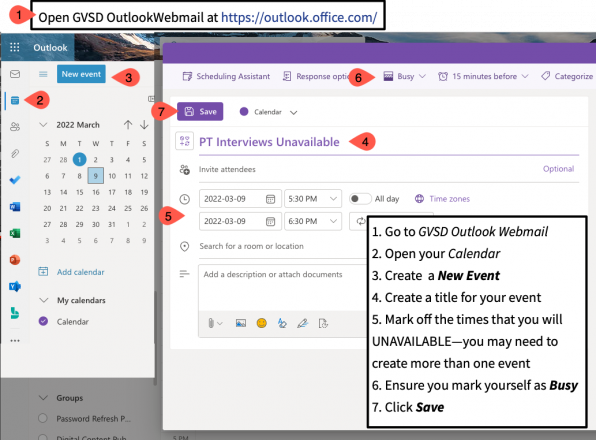Click the recurrence repeat icon
The width and height of the screenshot is (596, 440).
tap(361, 221)
